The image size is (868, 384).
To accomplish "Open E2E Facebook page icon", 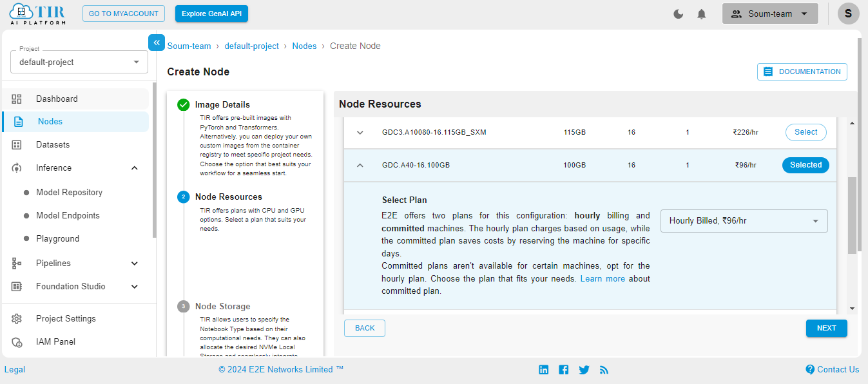I will point(564,370).
